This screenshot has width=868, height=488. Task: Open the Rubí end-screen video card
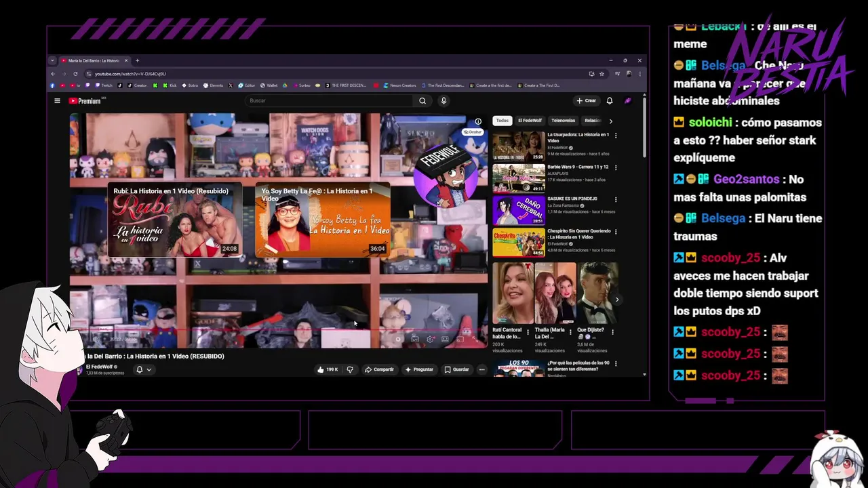[175, 220]
